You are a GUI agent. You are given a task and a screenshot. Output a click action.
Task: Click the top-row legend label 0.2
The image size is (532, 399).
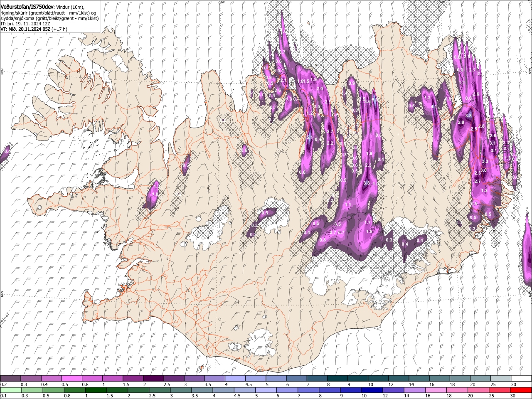(x=3, y=384)
